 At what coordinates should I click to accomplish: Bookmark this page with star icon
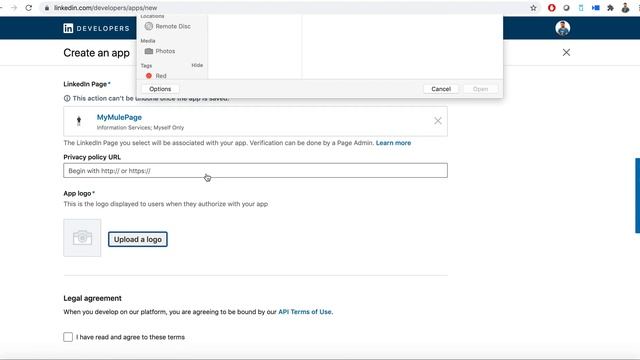533,8
